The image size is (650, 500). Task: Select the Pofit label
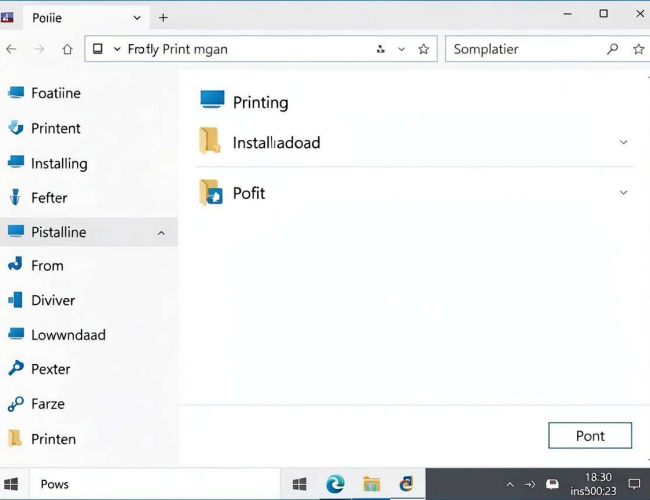tap(249, 193)
